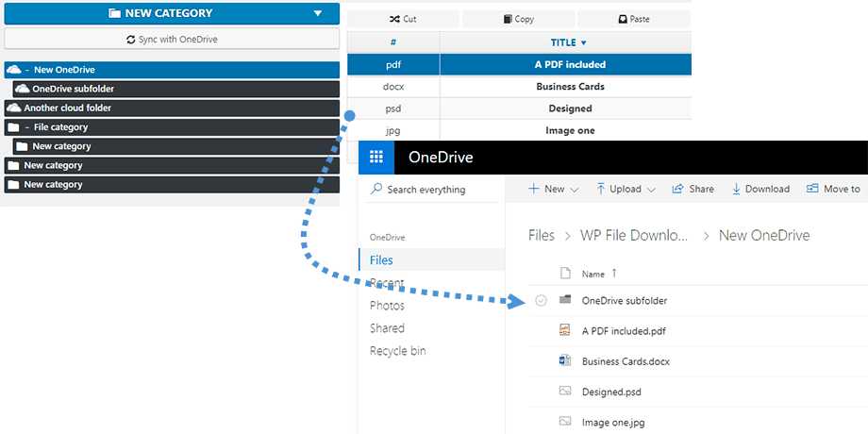Click the New Category button

click(172, 13)
